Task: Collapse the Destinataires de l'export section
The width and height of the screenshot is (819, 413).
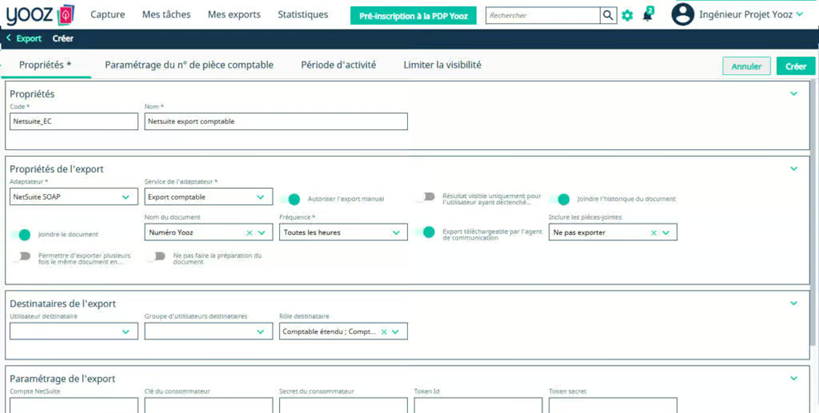Action: [x=794, y=303]
